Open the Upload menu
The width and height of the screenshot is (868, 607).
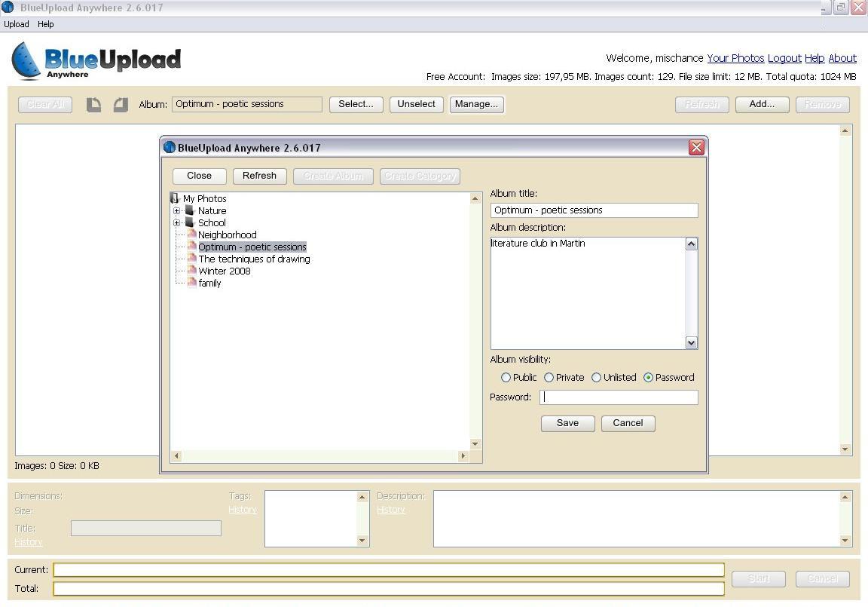pos(16,24)
